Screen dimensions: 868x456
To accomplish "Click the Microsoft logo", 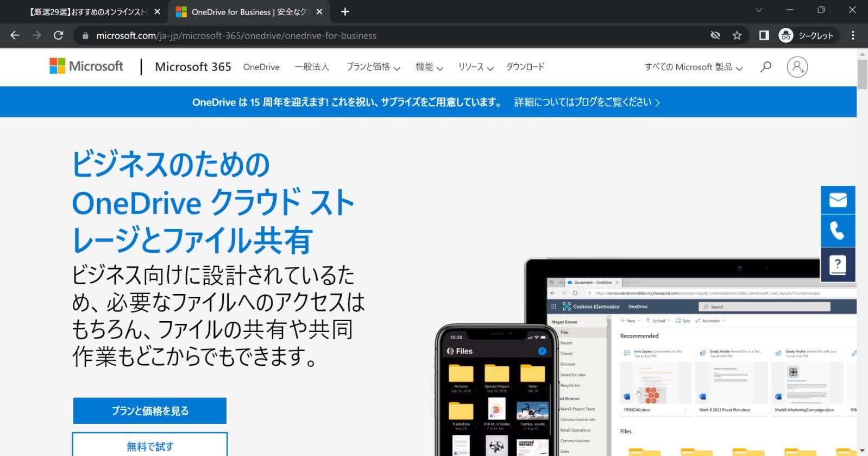I will pos(86,66).
